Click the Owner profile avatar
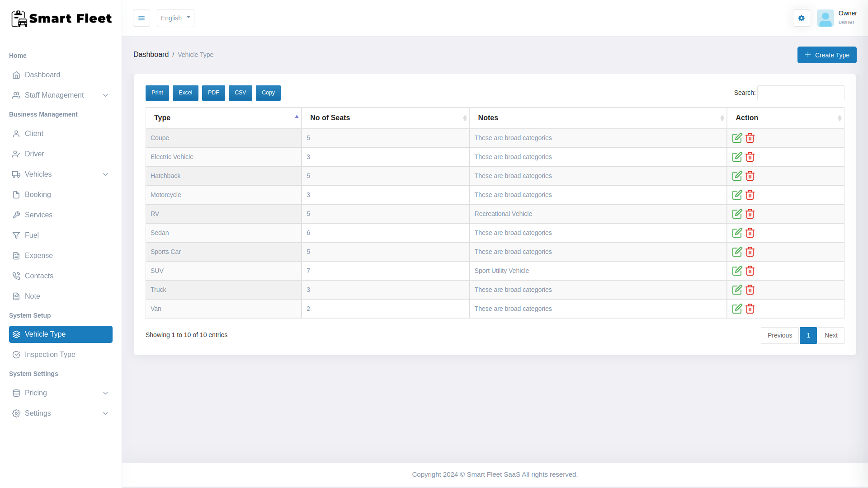 (825, 18)
